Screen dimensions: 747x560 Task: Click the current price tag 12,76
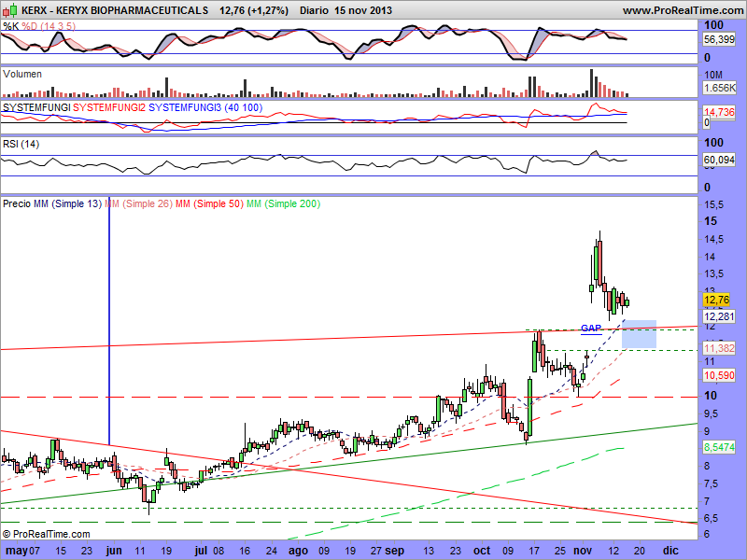(716, 300)
